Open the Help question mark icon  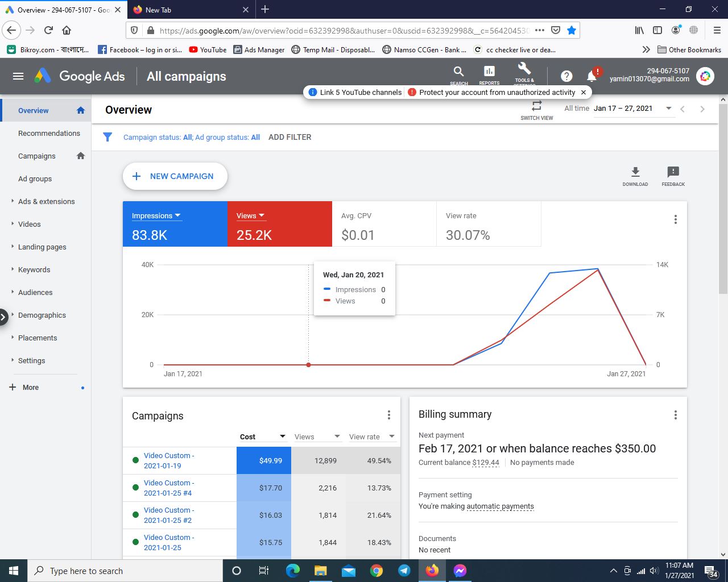click(566, 76)
